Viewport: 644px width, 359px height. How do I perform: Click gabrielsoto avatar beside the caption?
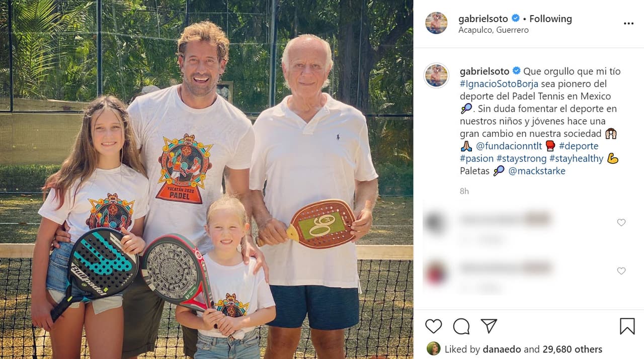point(436,75)
